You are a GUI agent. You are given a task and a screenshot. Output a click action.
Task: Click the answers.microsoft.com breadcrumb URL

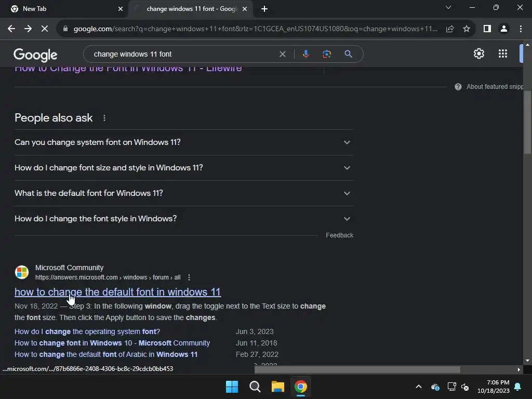click(x=108, y=277)
